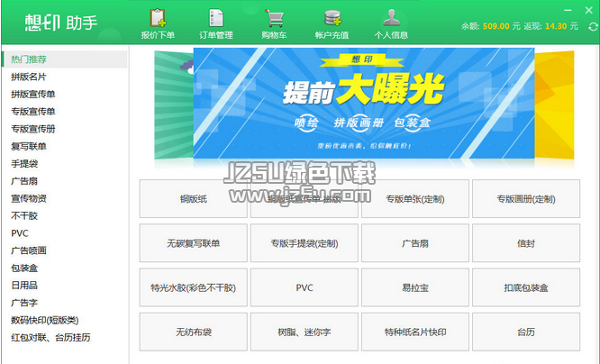Refresh the account balance
This screenshot has width=600, height=364.
[x=593, y=27]
